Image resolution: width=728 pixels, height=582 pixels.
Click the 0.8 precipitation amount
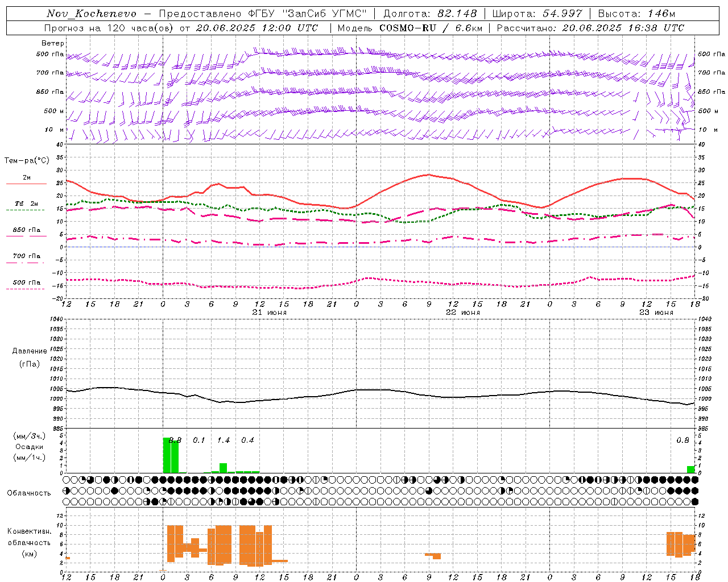pos(682,440)
